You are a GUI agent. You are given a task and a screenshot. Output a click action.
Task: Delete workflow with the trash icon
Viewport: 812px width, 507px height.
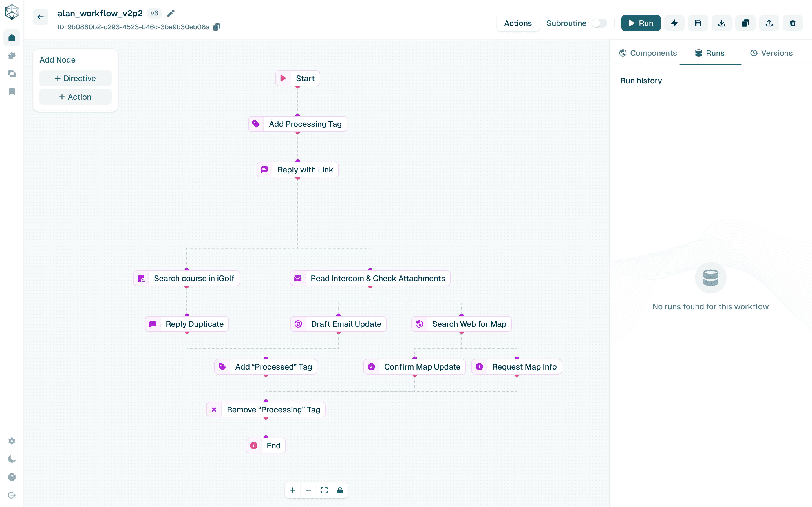click(x=793, y=23)
